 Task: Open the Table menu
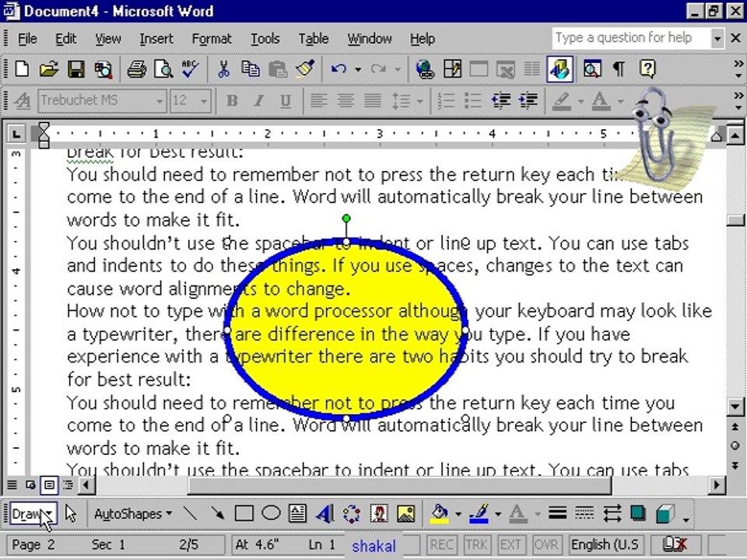(314, 39)
